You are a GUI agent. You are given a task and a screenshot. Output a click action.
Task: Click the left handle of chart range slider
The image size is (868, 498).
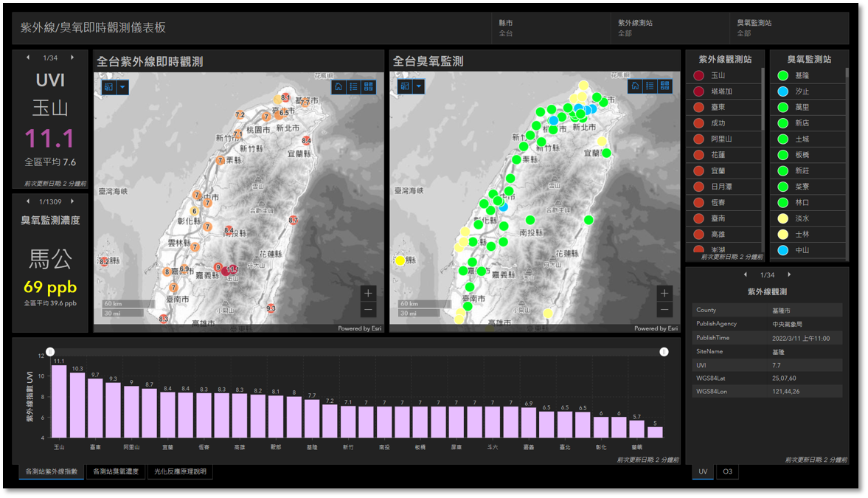click(x=50, y=352)
